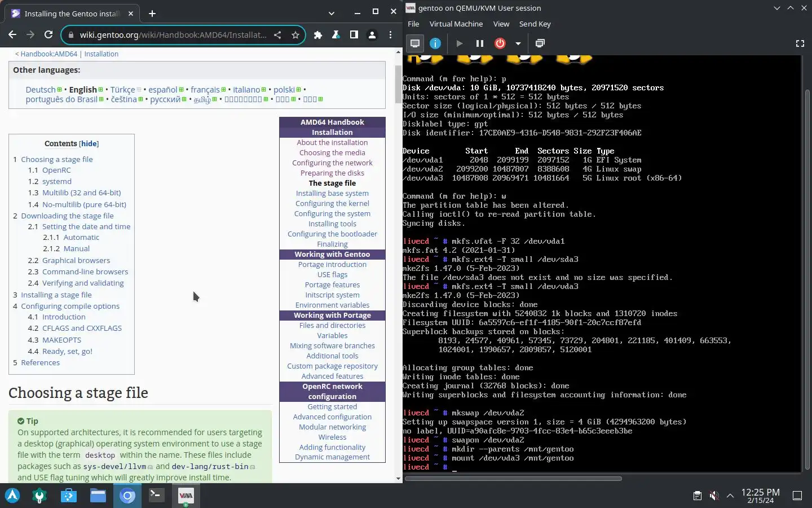
Task: Hide the Contents table
Action: 89,143
